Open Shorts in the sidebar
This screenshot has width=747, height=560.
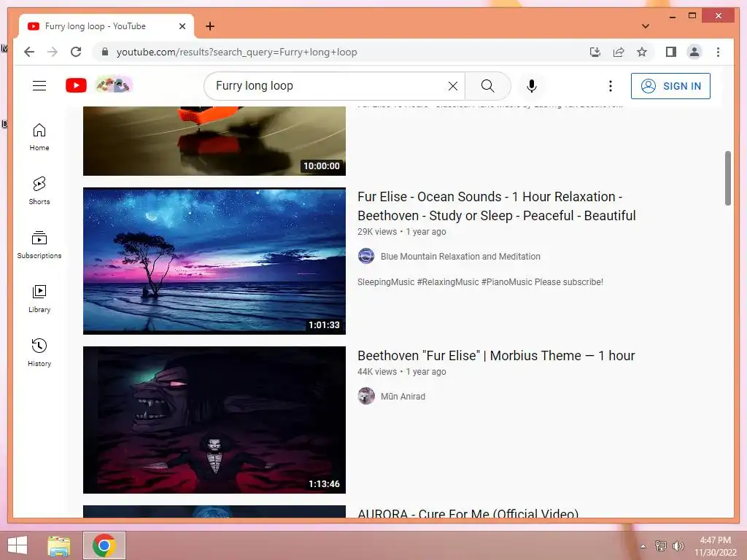[x=39, y=191]
